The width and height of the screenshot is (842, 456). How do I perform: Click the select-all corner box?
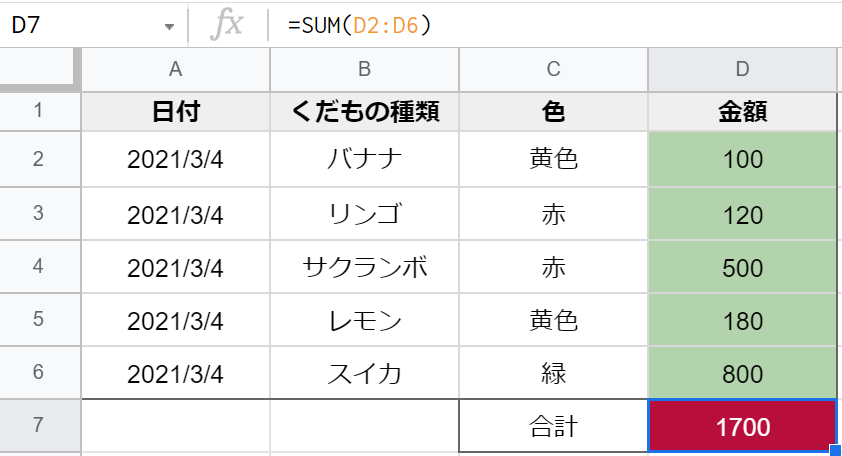(x=40, y=69)
